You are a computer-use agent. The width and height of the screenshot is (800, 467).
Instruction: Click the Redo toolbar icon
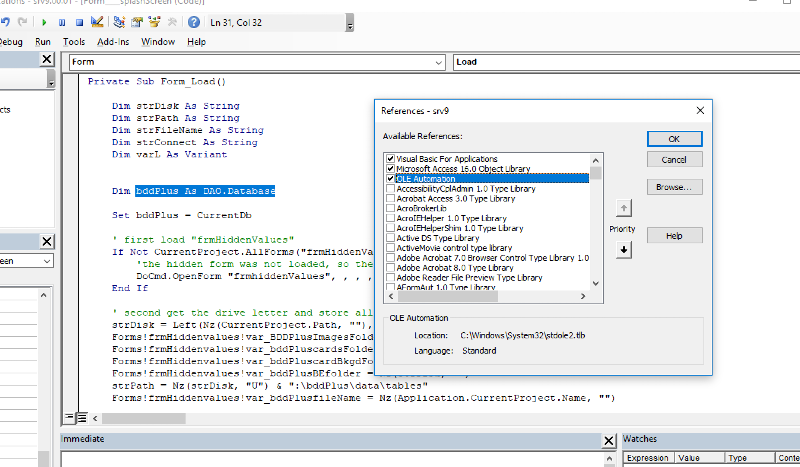22,22
